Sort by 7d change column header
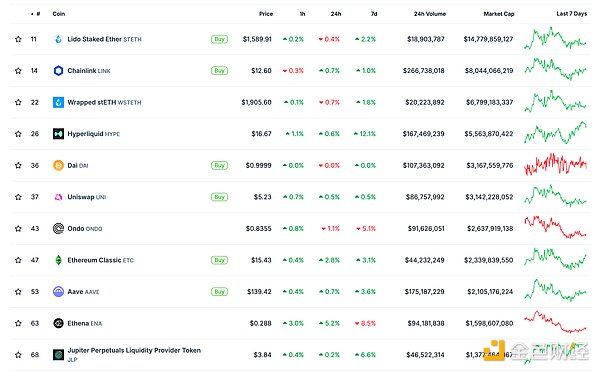The width and height of the screenshot is (600, 372). [x=374, y=14]
